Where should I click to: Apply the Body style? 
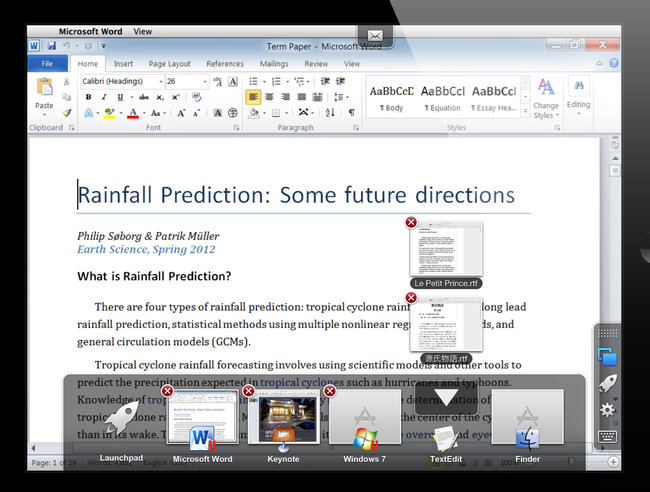tap(391, 98)
